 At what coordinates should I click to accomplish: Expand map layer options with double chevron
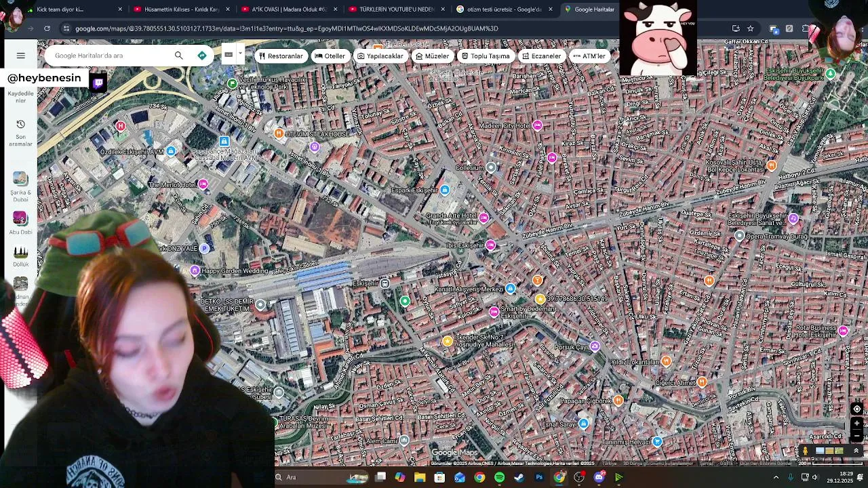click(856, 451)
